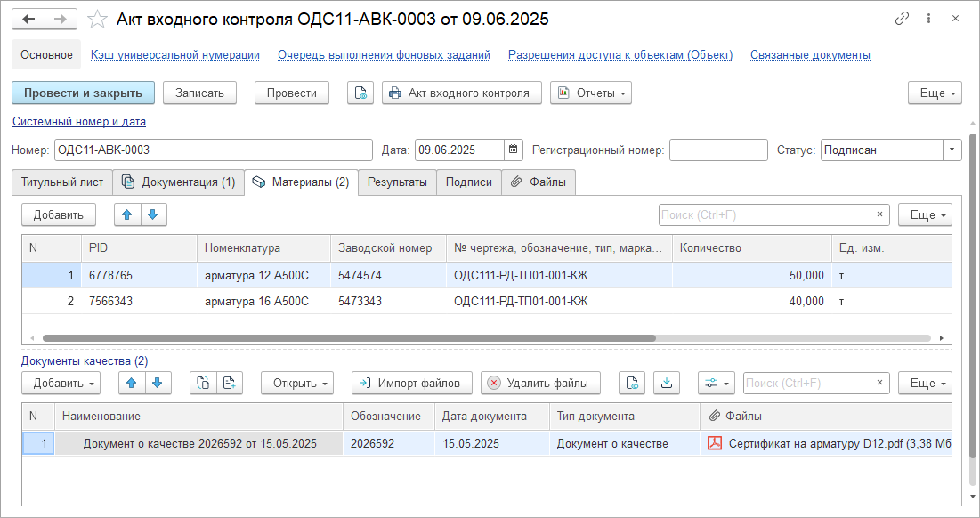
Task: Expand the Статус dropdown list
Action: (x=952, y=150)
